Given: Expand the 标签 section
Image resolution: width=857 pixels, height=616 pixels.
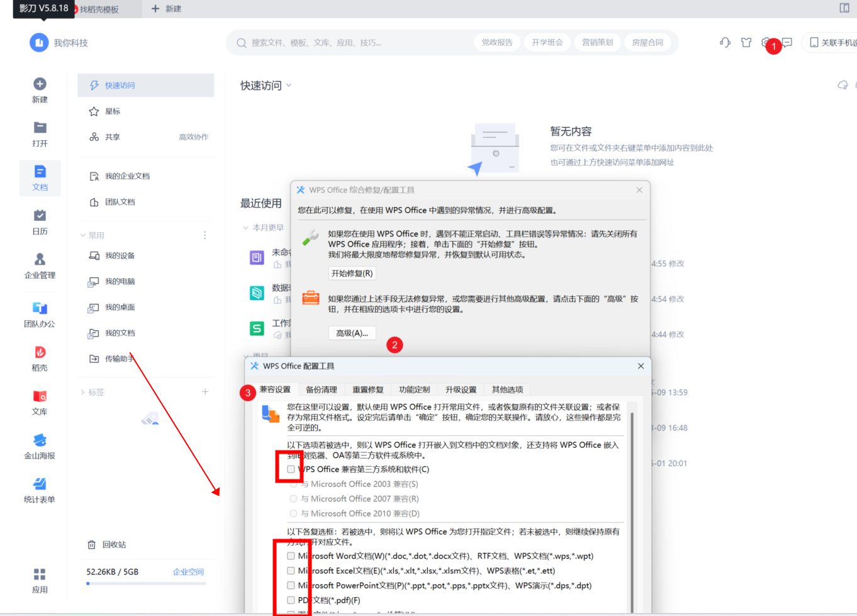Looking at the screenshot, I should 83,392.
